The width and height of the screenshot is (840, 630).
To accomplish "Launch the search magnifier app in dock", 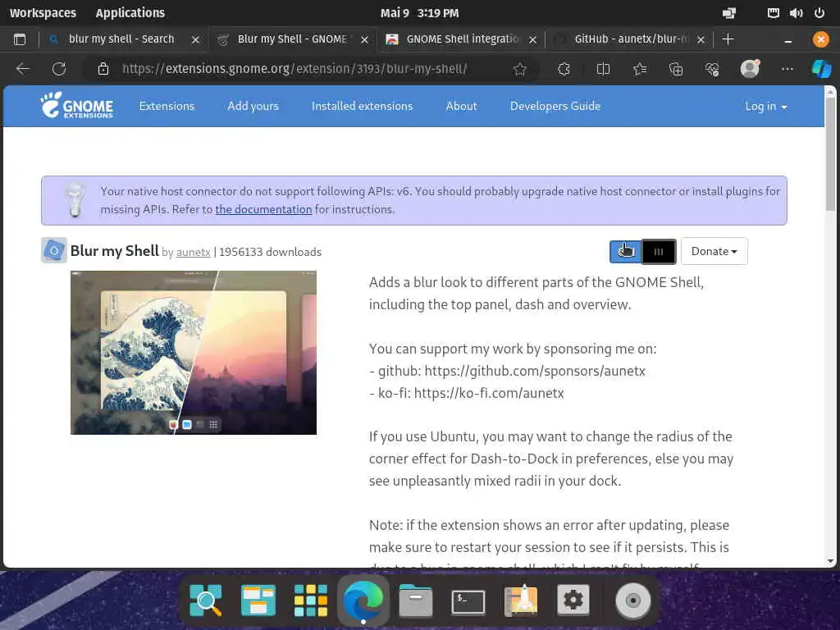I will [206, 600].
